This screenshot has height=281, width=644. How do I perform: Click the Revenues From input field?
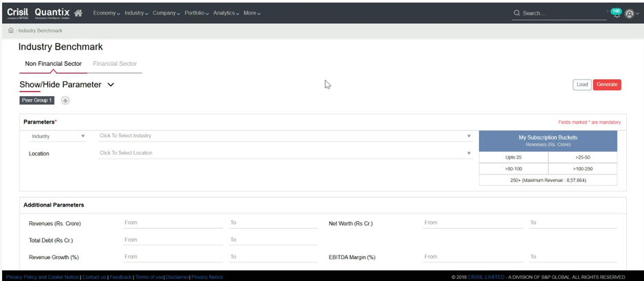click(x=172, y=223)
